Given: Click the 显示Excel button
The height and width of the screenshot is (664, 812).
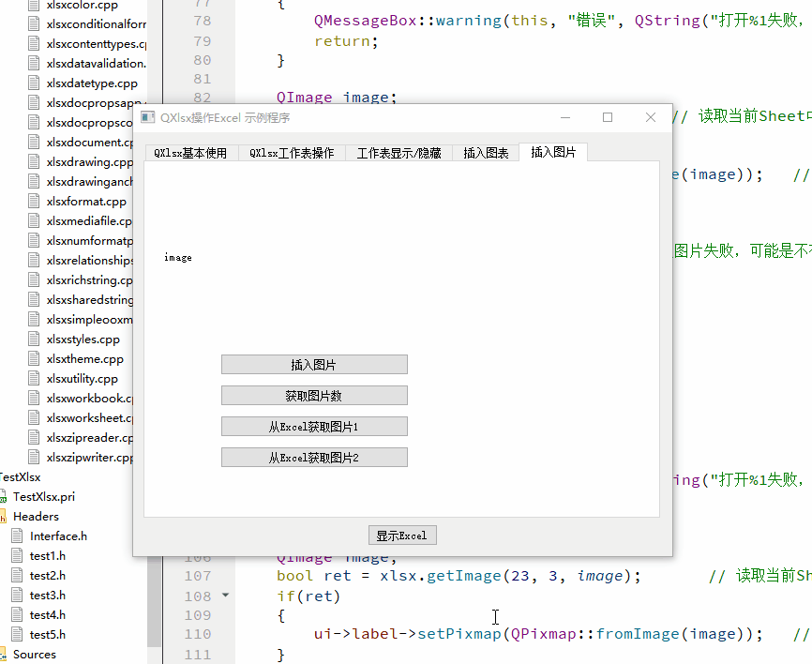Looking at the screenshot, I should pyautogui.click(x=402, y=535).
